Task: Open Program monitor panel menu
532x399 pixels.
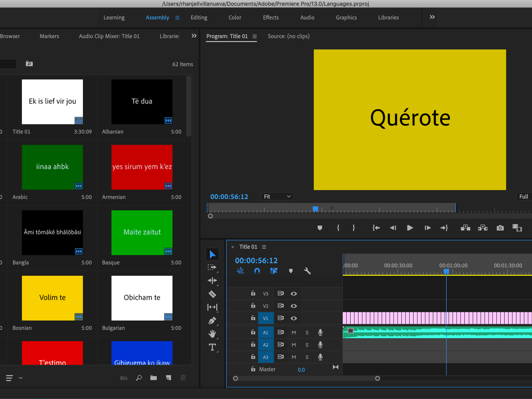Action: [255, 36]
